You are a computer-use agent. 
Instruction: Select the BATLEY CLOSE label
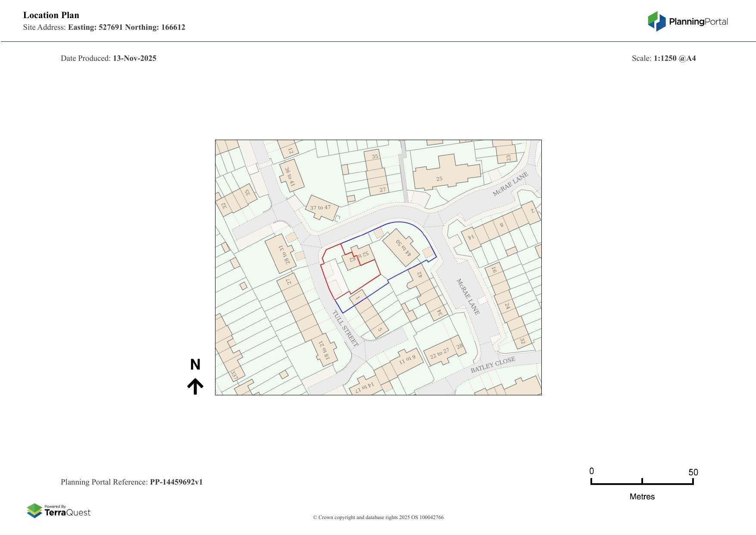(494, 363)
